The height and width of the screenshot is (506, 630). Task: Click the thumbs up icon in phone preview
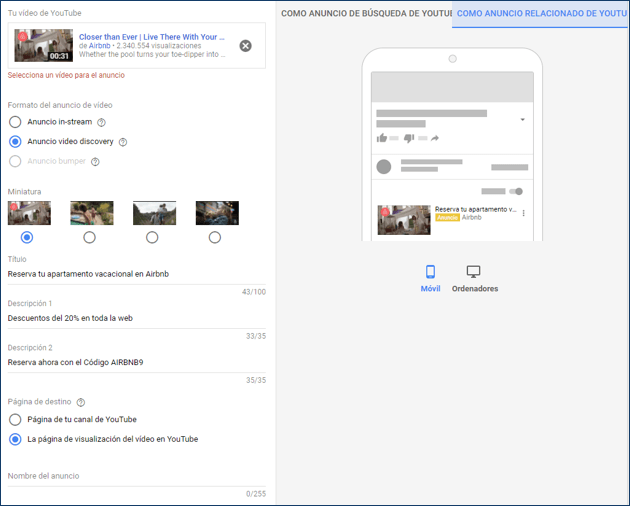(382, 138)
